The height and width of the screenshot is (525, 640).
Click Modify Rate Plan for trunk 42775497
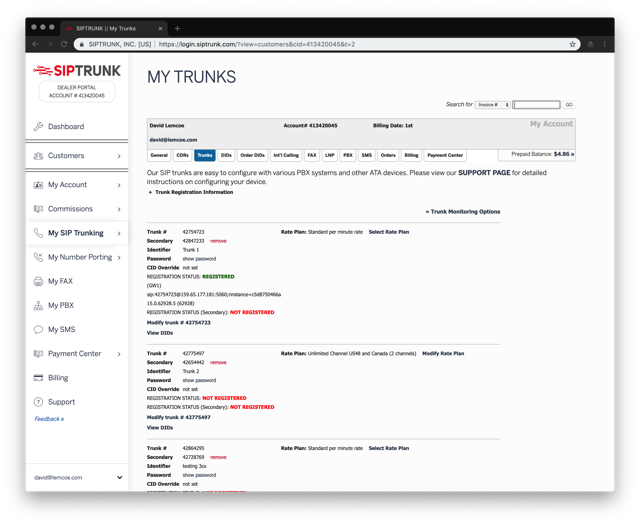443,354
